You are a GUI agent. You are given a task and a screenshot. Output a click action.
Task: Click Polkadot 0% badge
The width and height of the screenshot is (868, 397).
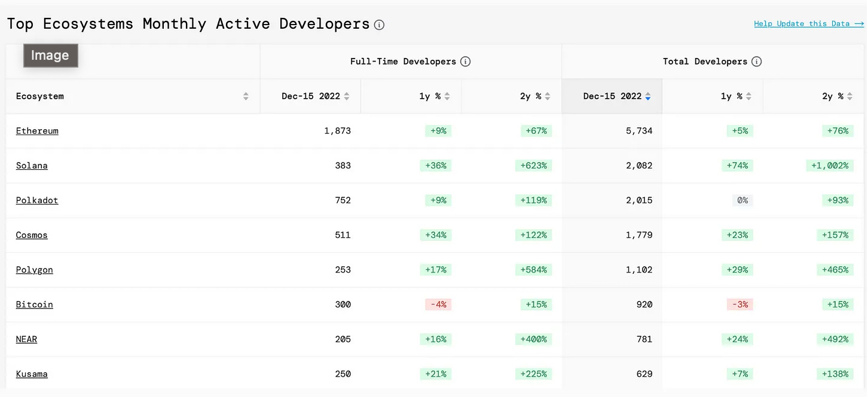tap(742, 200)
